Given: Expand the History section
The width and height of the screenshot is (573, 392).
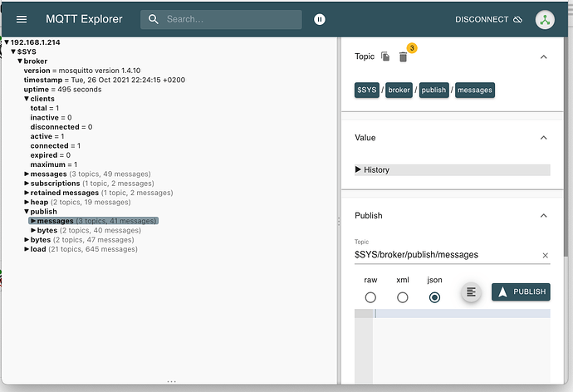Looking at the screenshot, I should click(452, 170).
